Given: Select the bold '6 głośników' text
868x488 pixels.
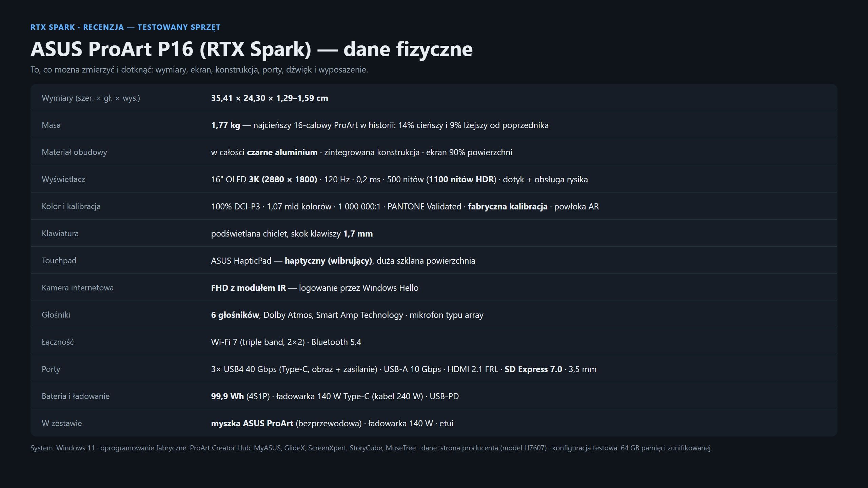Looking at the screenshot, I should [235, 315].
